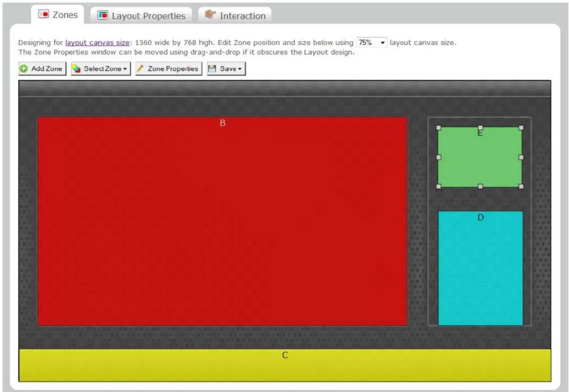Click zone E bottom-right resize handle
569x392 pixels.
coord(521,186)
